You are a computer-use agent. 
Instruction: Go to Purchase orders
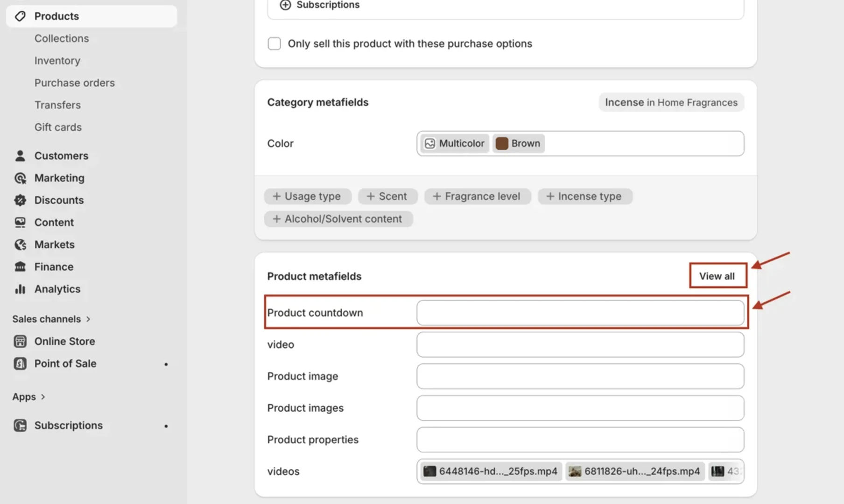point(75,83)
